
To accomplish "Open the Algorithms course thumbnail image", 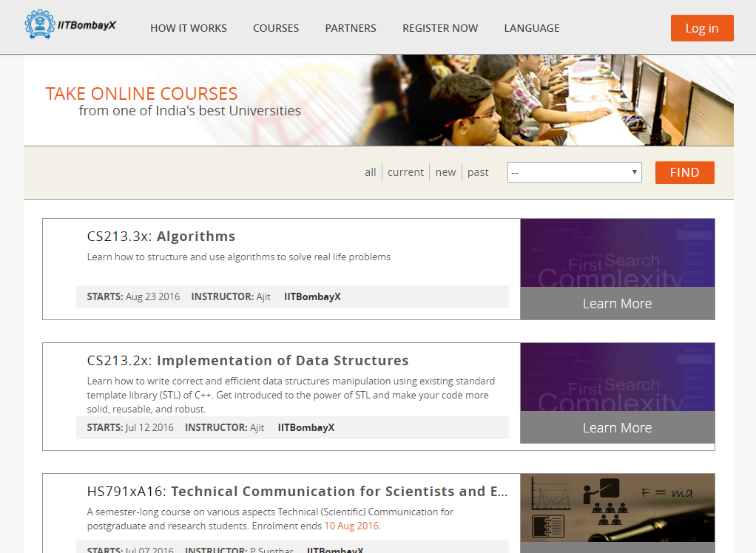I will click(x=617, y=253).
